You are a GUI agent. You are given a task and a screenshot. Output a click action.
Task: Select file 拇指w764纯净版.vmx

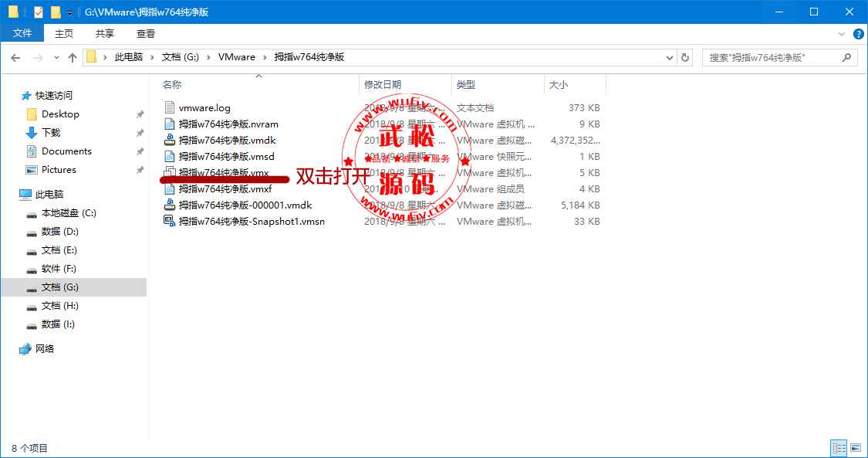coord(224,172)
